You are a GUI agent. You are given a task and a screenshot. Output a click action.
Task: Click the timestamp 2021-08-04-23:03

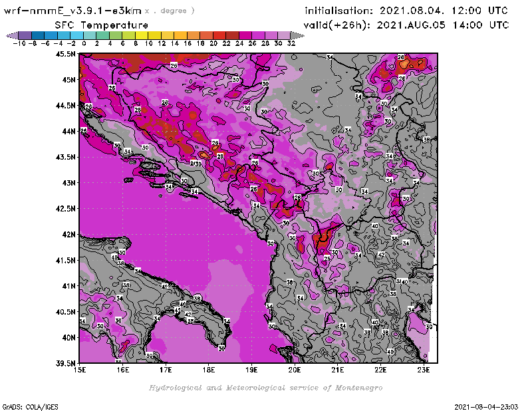(486, 406)
